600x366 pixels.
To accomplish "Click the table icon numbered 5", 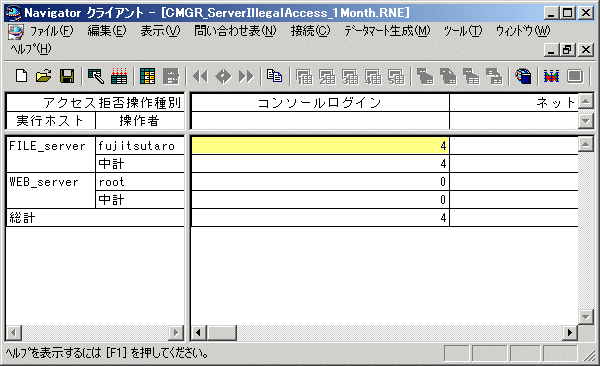I will [x=396, y=76].
